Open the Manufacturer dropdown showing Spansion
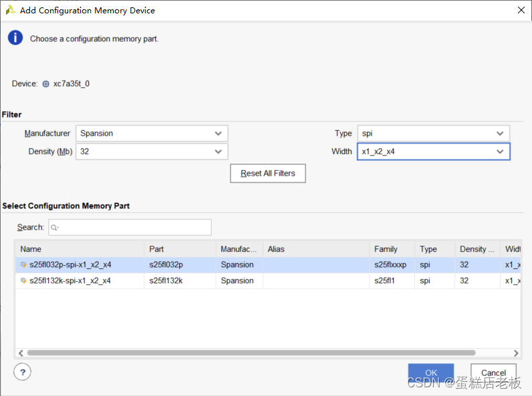The height and width of the screenshot is (396, 532). tap(152, 134)
